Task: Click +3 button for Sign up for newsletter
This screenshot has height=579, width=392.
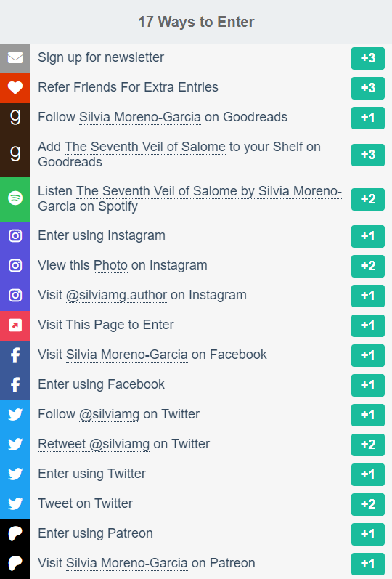Action: coord(367,58)
